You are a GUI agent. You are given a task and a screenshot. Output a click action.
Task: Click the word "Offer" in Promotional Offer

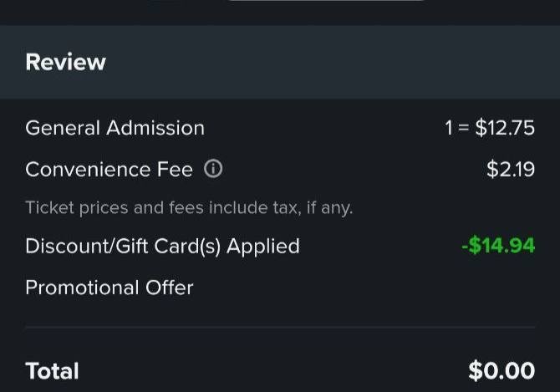coord(169,288)
